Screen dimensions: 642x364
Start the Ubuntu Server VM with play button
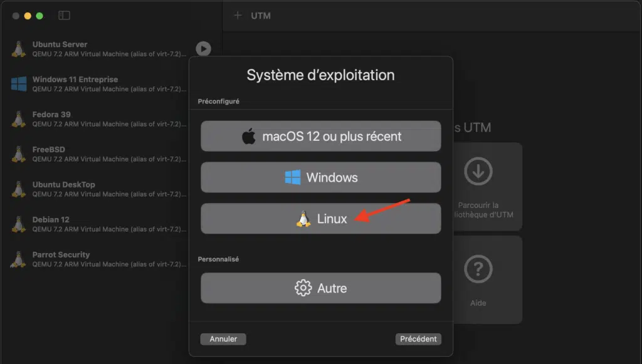pos(203,49)
